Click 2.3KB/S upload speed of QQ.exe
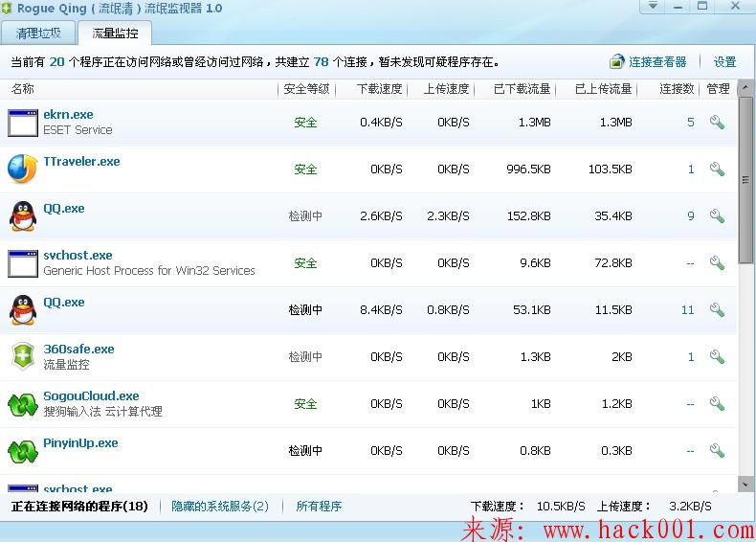756x542 pixels. pyautogui.click(x=448, y=215)
